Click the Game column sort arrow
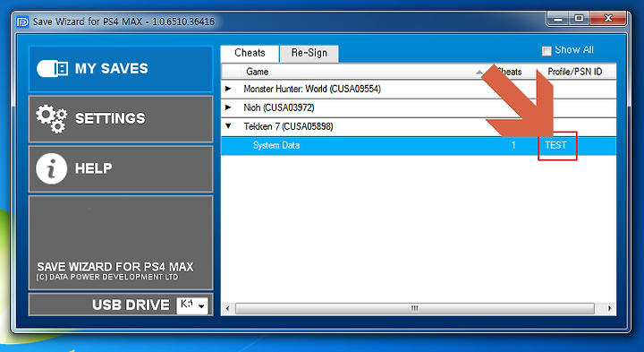Viewport: 644px width, 352px height. tap(479, 73)
